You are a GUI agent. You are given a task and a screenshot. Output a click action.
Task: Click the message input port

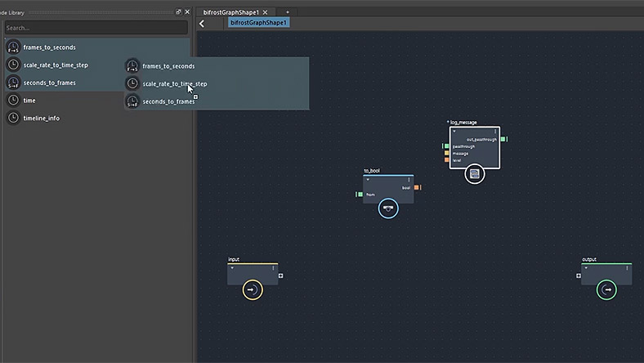point(446,153)
